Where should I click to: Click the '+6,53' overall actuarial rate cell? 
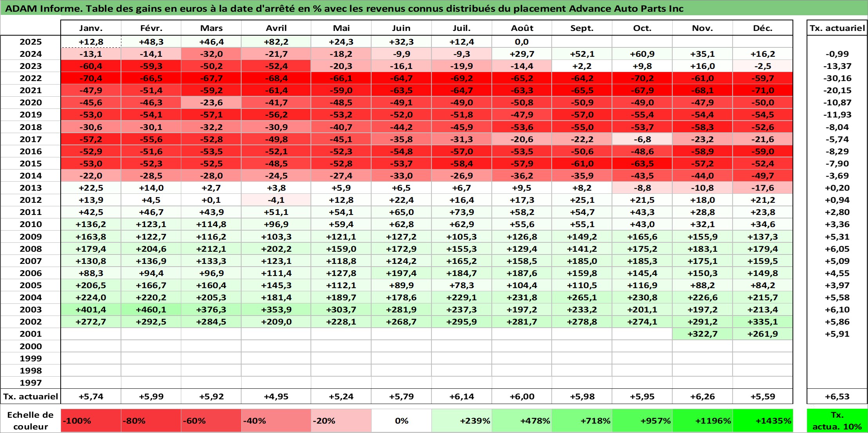click(x=837, y=396)
